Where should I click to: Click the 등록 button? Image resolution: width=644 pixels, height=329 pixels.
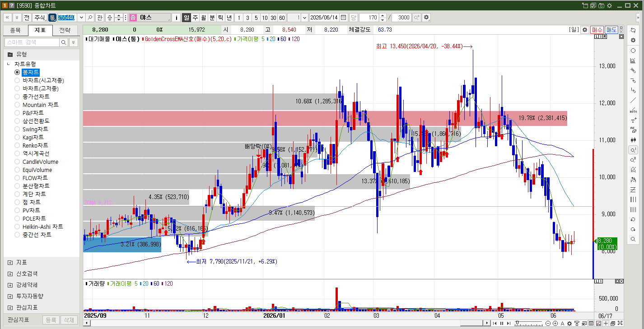pyautogui.click(x=51, y=320)
